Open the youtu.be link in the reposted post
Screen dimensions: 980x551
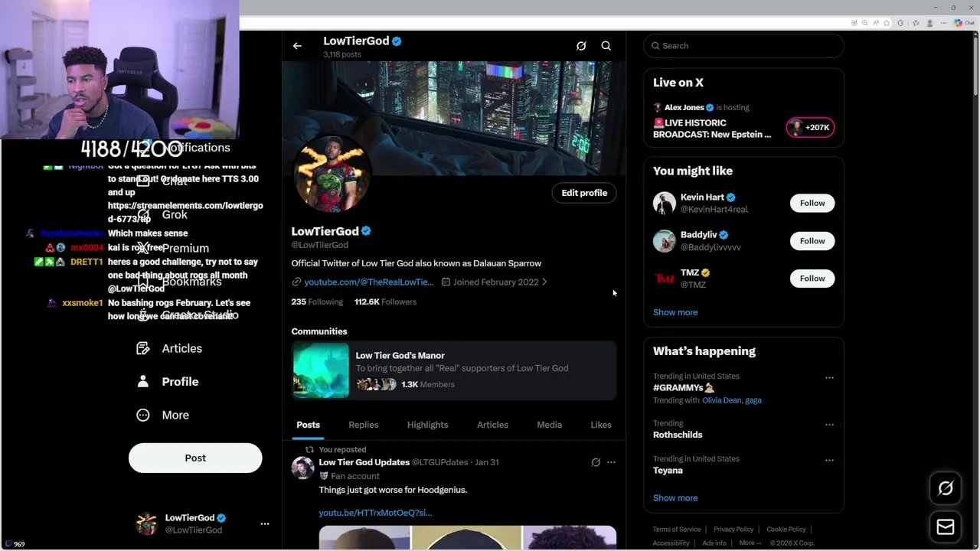(375, 513)
